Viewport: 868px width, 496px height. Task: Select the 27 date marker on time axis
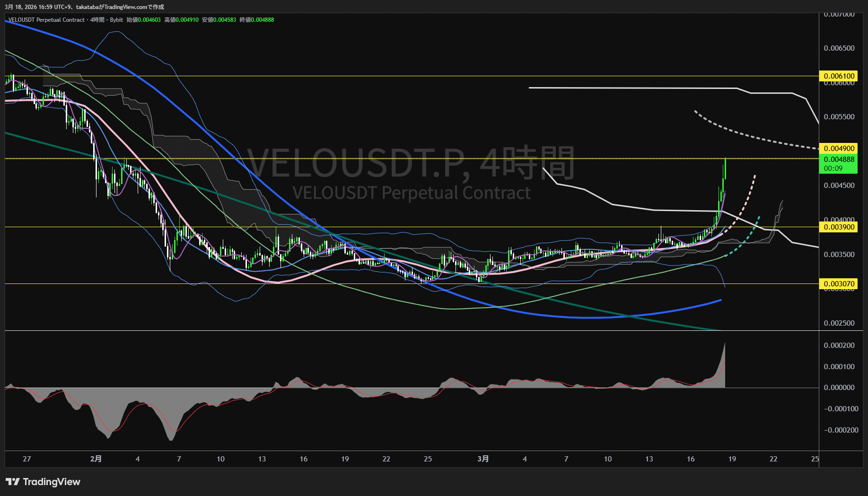pyautogui.click(x=27, y=459)
